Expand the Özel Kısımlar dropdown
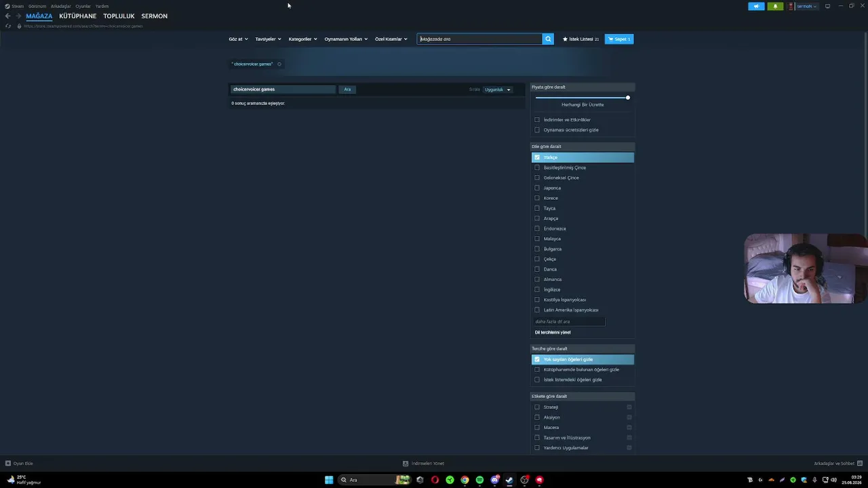 [x=391, y=39]
